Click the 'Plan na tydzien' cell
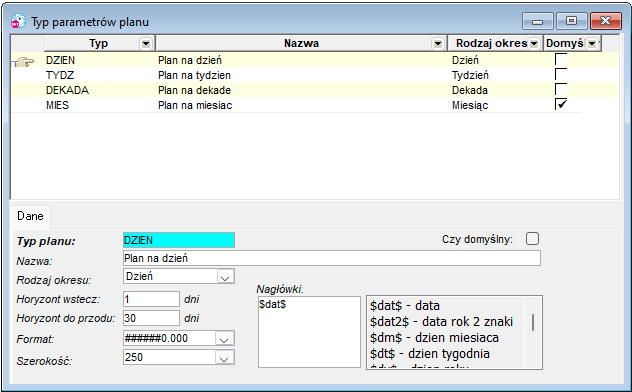 [x=302, y=75]
